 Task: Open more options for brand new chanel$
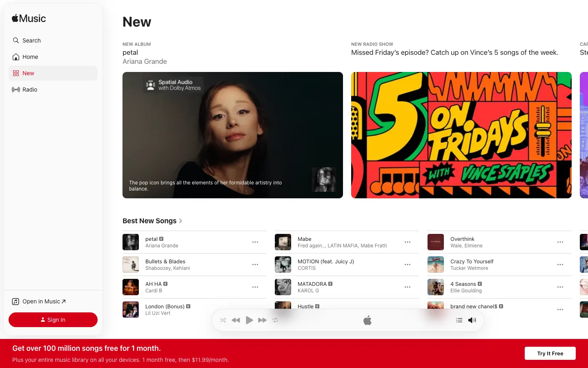click(x=560, y=310)
